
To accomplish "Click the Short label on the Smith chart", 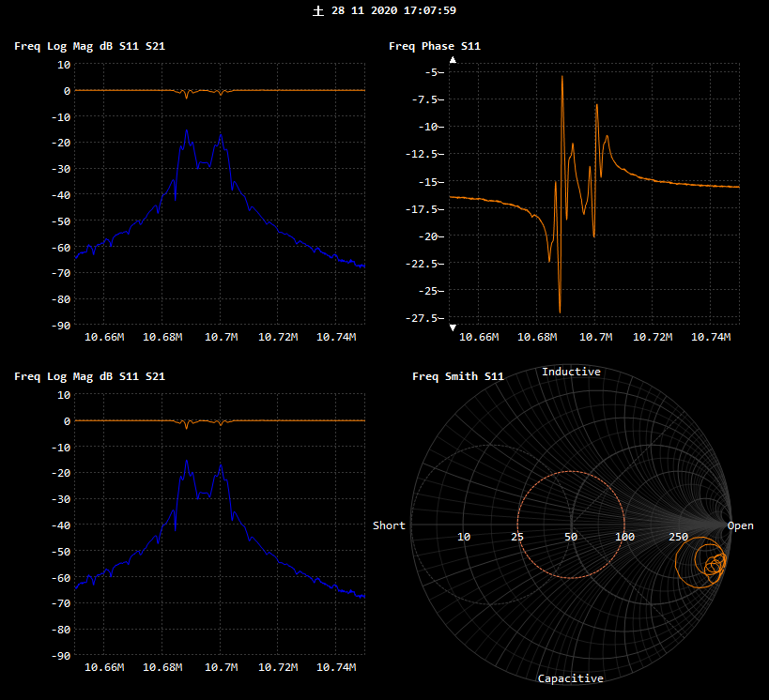I will 389,525.
